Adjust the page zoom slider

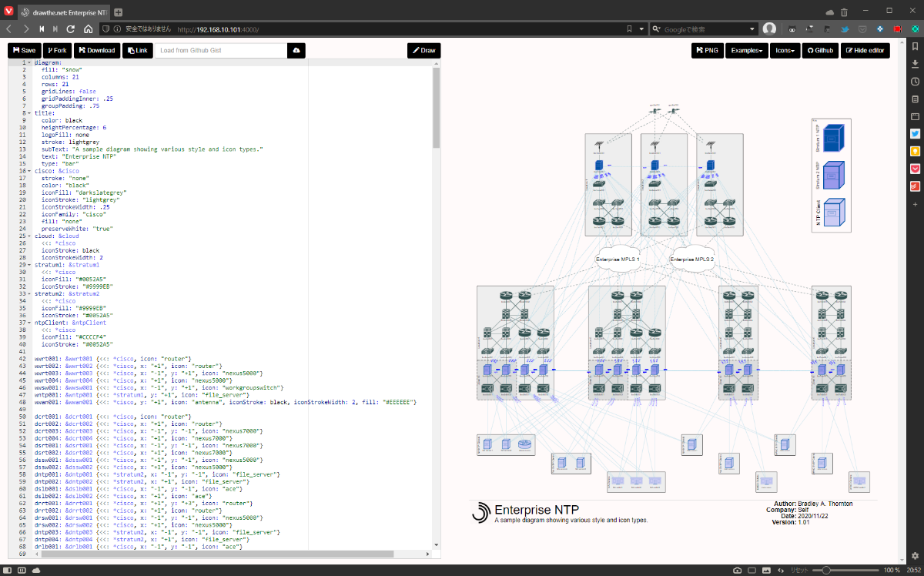pos(847,570)
